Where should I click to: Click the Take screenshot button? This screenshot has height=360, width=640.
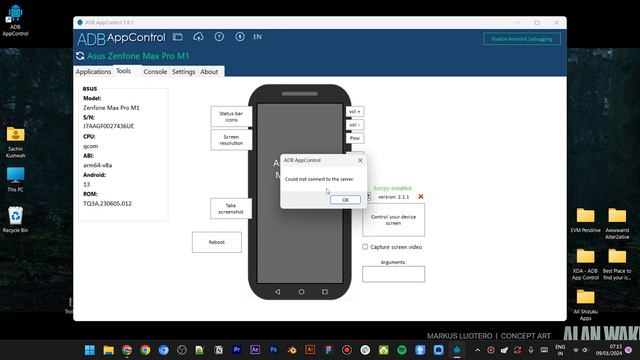pyautogui.click(x=231, y=209)
